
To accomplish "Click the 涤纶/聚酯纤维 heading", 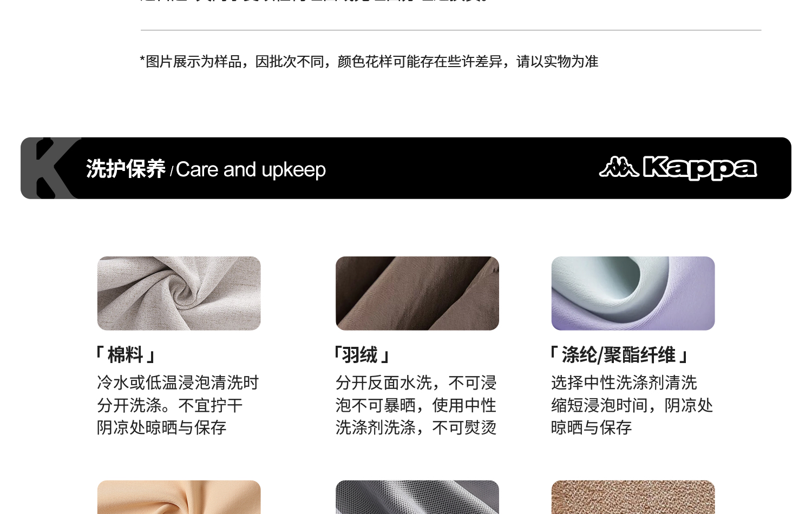I will [x=619, y=355].
